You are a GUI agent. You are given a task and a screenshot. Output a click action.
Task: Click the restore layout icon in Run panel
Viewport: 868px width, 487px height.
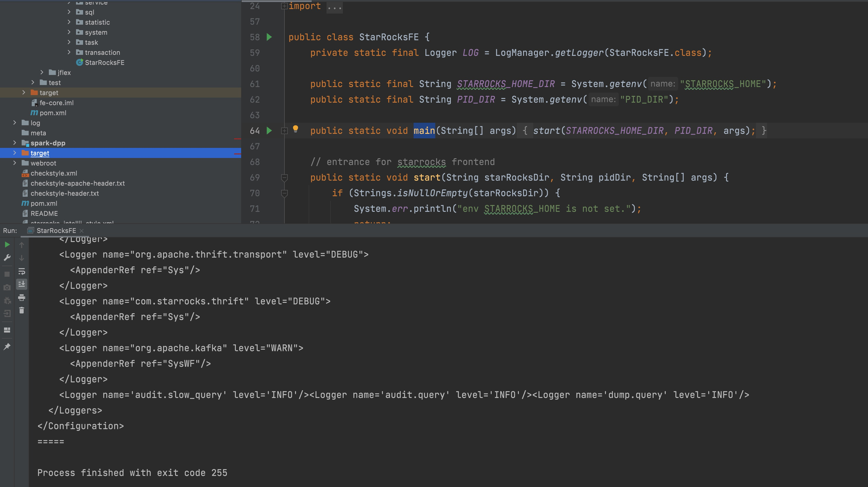(7, 330)
